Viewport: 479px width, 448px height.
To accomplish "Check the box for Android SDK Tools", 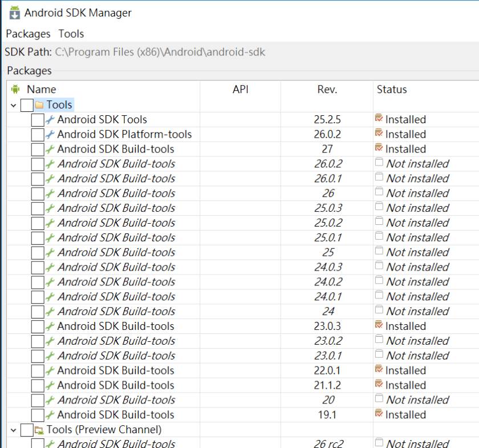I will point(37,120).
